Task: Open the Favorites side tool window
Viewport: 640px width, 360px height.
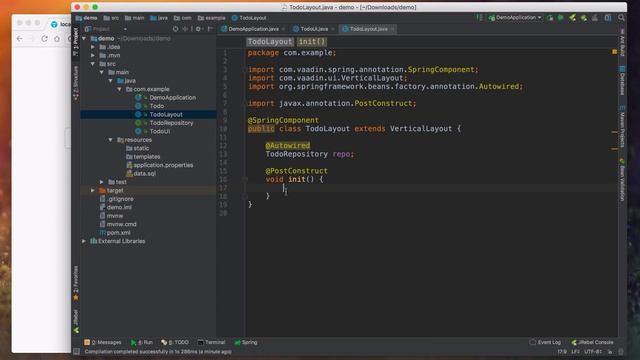Action: tap(76, 283)
